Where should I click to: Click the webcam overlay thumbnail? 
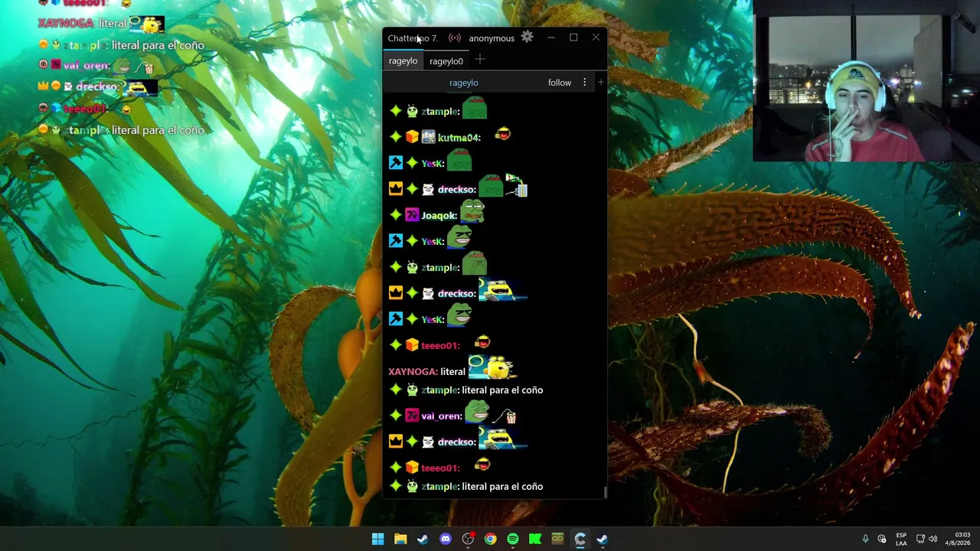tap(866, 82)
